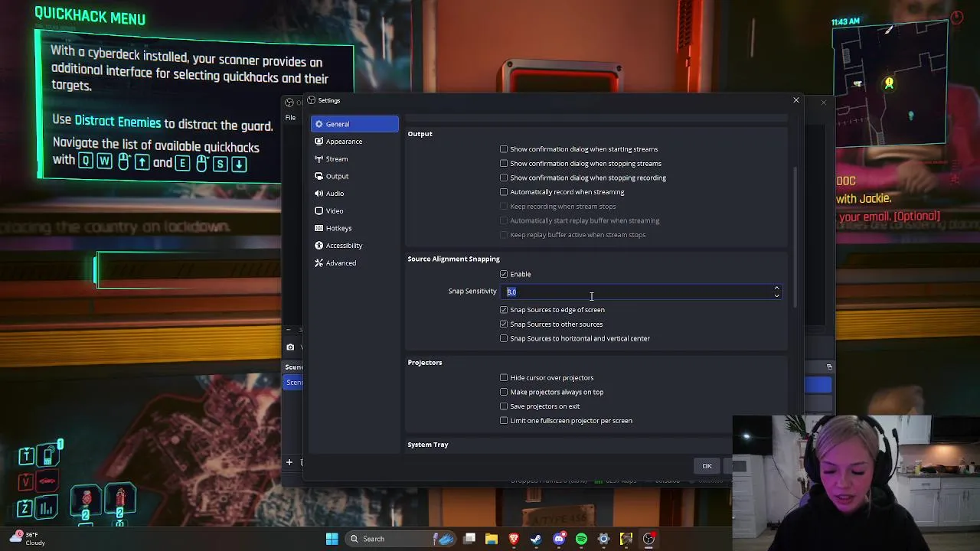Click the dock pop-out icon in OBS window
This screenshot has width=980, height=551.
[x=829, y=367]
